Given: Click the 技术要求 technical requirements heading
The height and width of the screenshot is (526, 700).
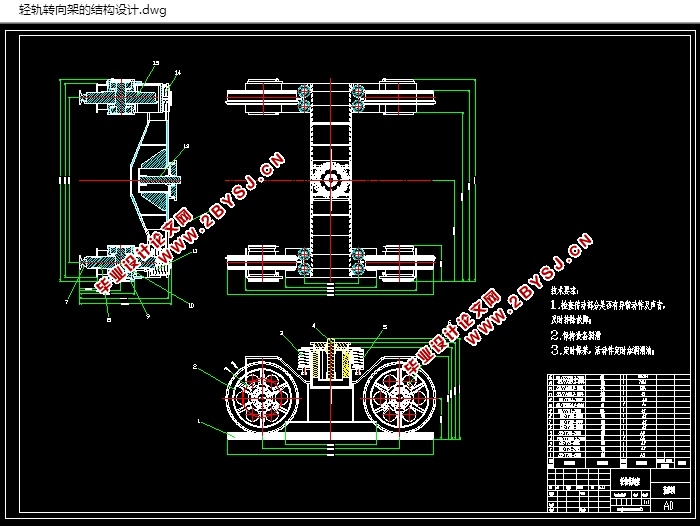Looking at the screenshot, I should click(x=565, y=291).
